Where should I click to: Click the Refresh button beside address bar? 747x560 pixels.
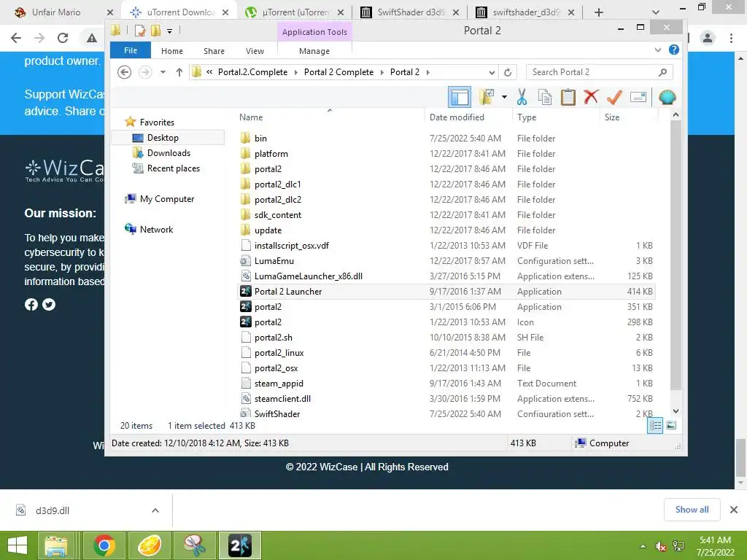tap(508, 72)
